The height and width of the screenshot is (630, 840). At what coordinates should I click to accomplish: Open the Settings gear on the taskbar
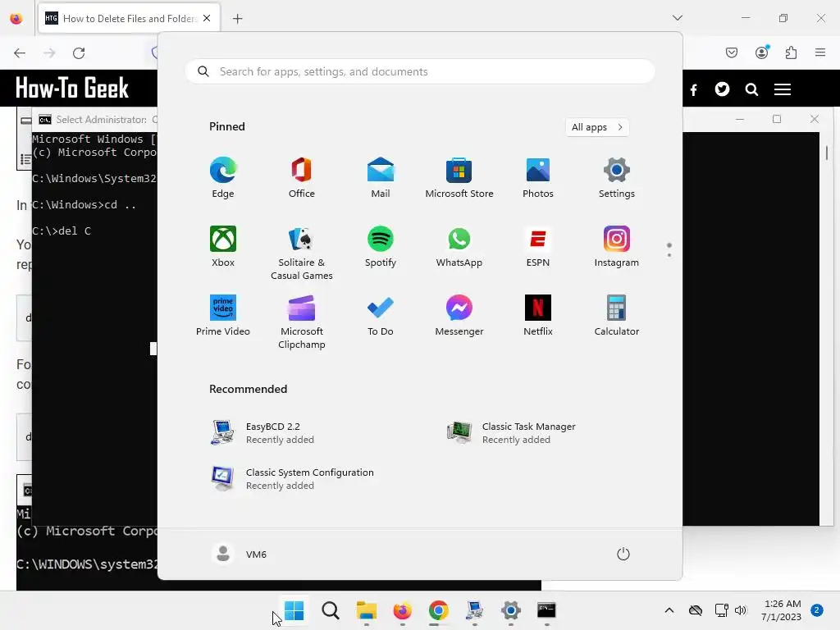(x=510, y=610)
